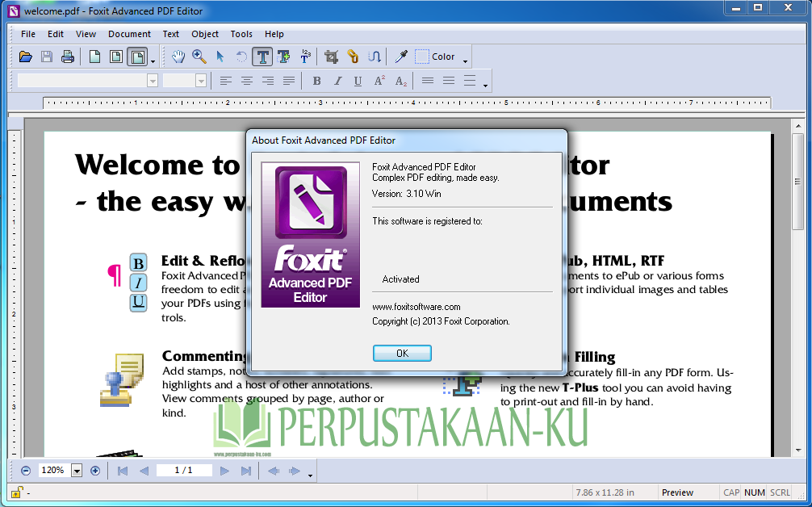The height and width of the screenshot is (507, 812).
Task: Open the Text menu
Action: pyautogui.click(x=170, y=34)
